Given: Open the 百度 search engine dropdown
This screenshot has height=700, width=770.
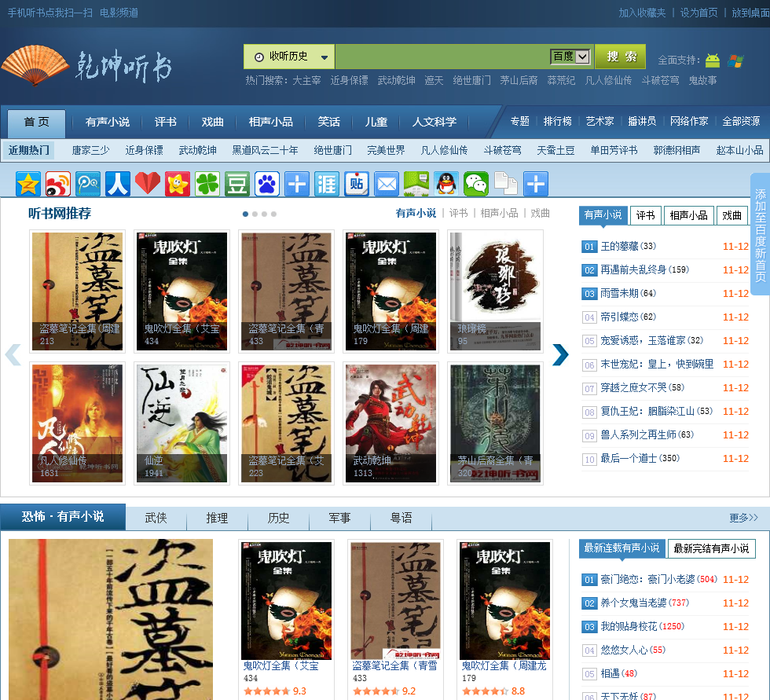Looking at the screenshot, I should pos(570,57).
